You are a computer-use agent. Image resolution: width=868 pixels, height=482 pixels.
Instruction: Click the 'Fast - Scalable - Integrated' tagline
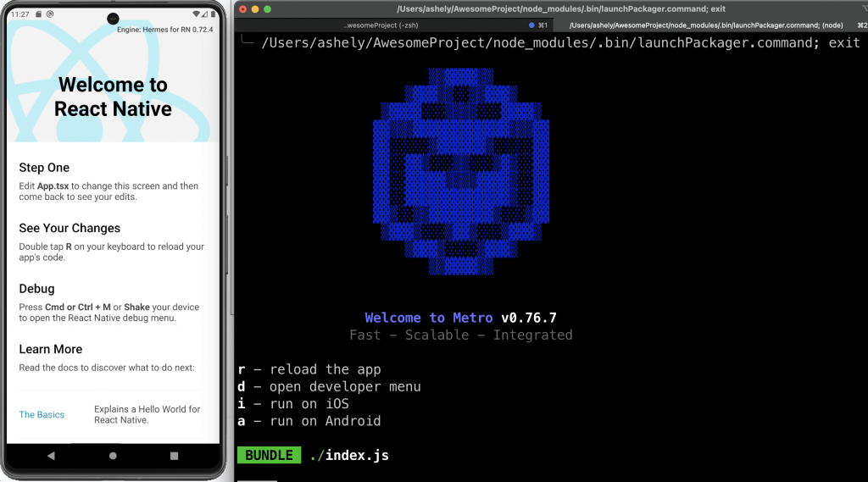pyautogui.click(x=460, y=335)
